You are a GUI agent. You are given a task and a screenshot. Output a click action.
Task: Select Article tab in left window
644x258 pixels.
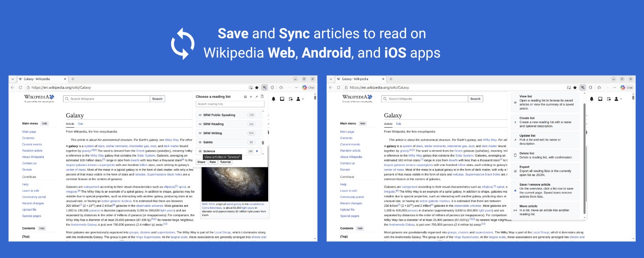[70, 123]
